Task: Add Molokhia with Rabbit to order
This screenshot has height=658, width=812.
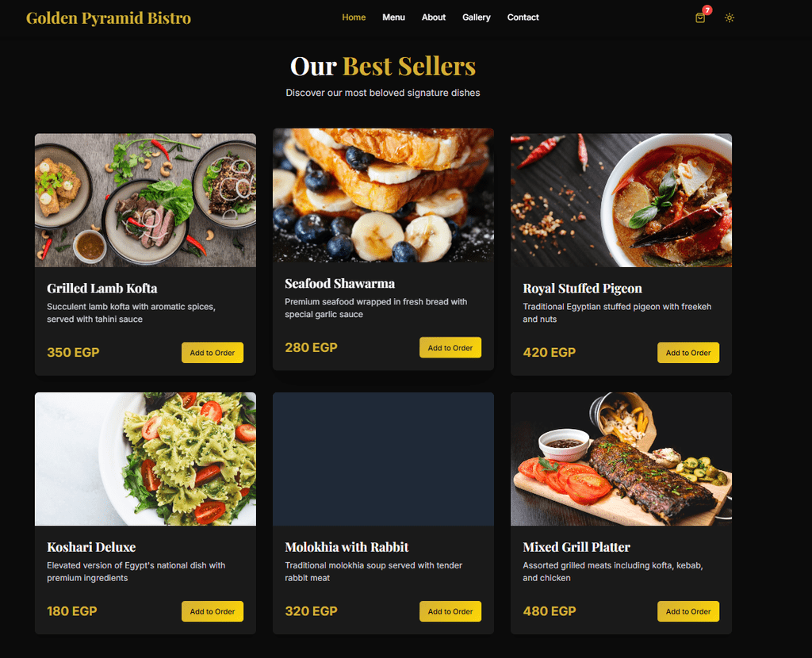Action: coord(450,611)
